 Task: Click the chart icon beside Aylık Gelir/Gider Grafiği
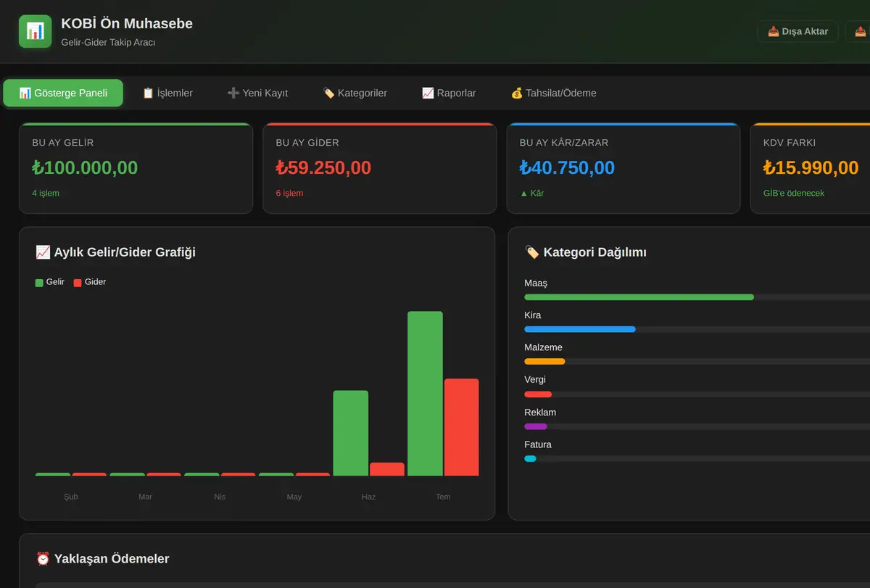point(43,252)
